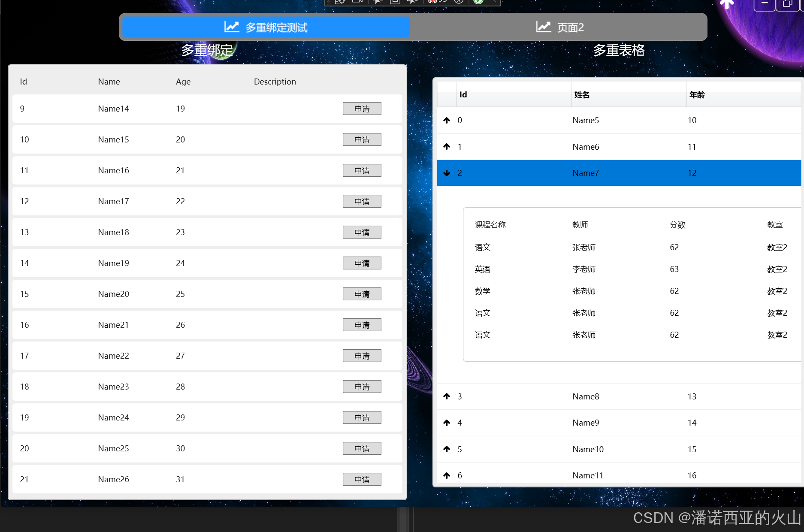Viewport: 804px width, 532px height.
Task: Click 申请 button for Name14 row
Action: click(362, 109)
